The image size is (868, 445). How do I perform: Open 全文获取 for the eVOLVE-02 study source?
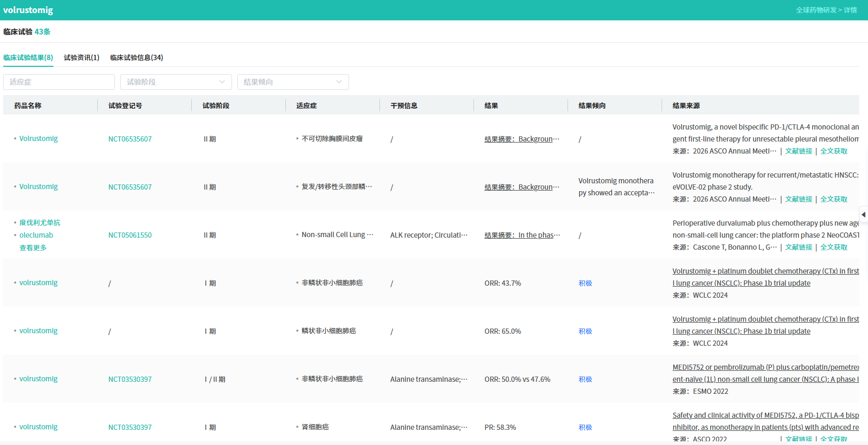click(x=834, y=199)
